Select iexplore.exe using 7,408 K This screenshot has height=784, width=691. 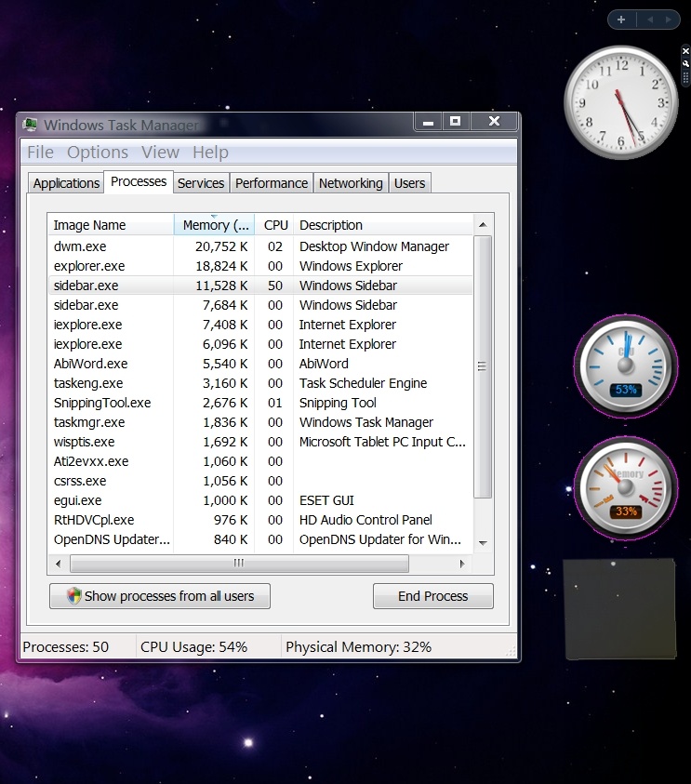(260, 325)
